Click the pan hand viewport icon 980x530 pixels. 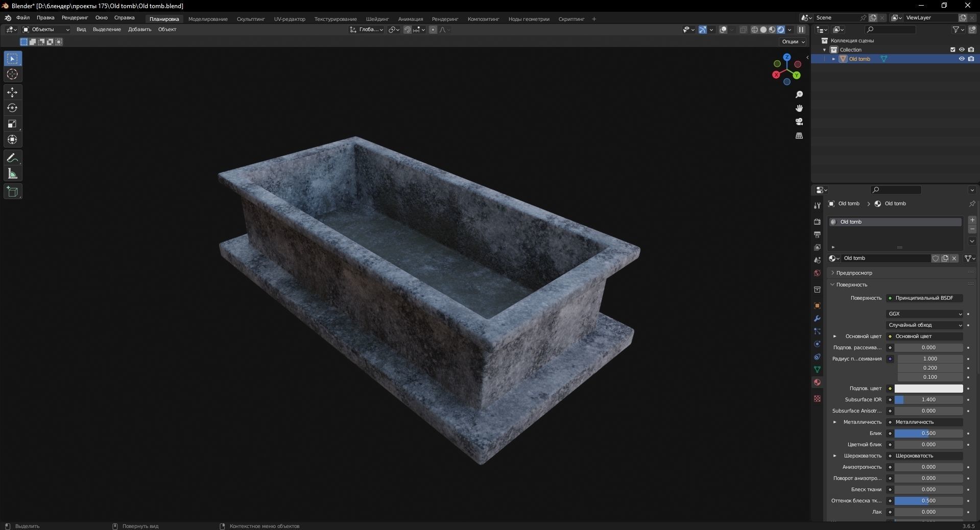pyautogui.click(x=799, y=108)
